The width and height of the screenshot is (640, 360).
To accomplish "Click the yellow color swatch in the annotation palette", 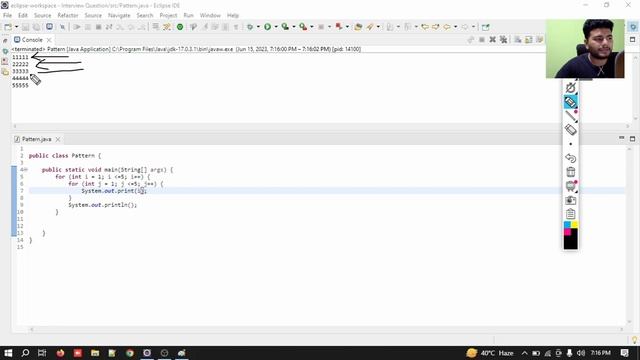I will [574, 224].
